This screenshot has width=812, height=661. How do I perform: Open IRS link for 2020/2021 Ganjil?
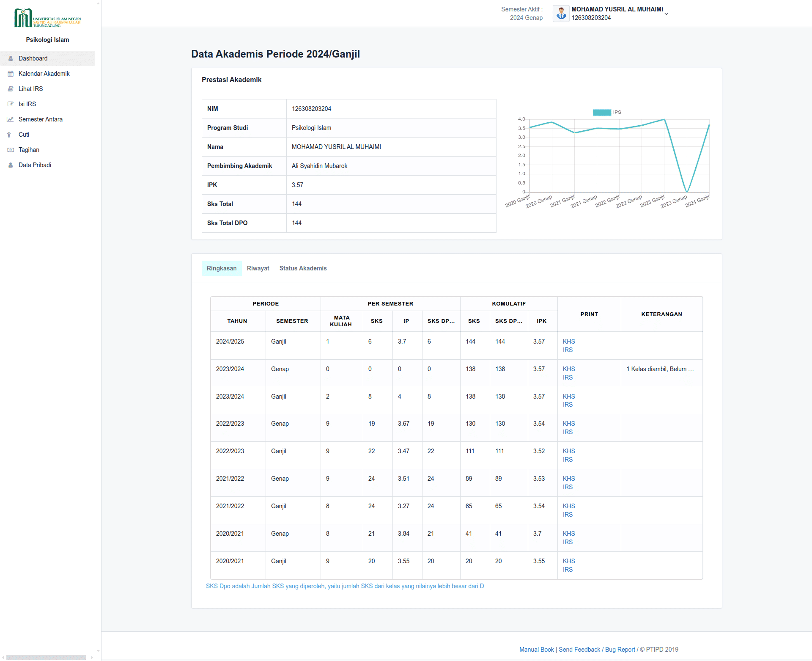click(x=568, y=570)
